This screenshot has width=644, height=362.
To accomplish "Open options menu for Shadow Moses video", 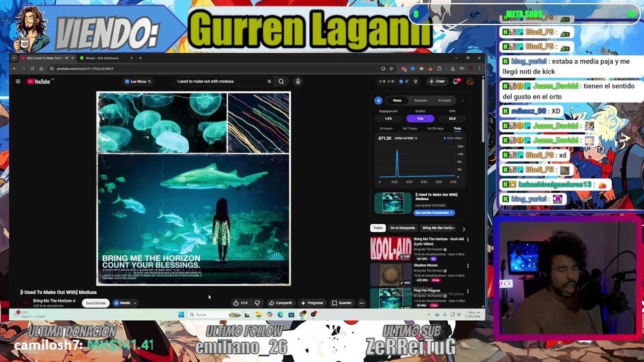I will pyautogui.click(x=468, y=266).
